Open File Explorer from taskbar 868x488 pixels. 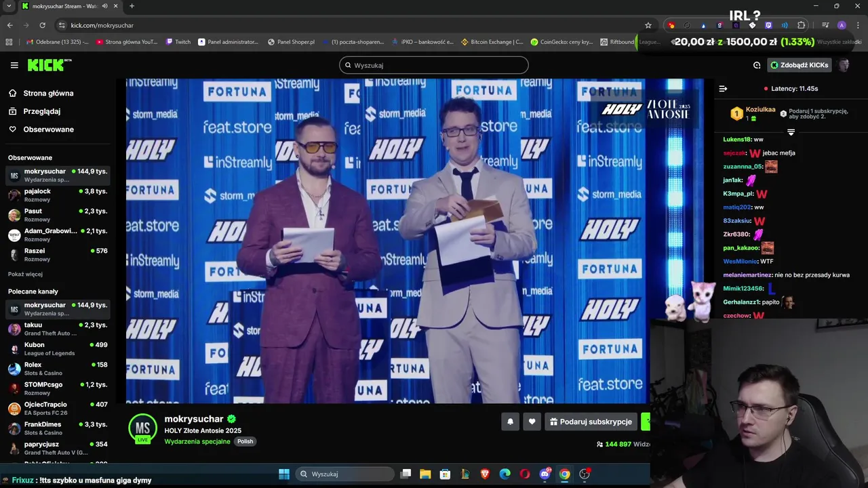(x=425, y=474)
